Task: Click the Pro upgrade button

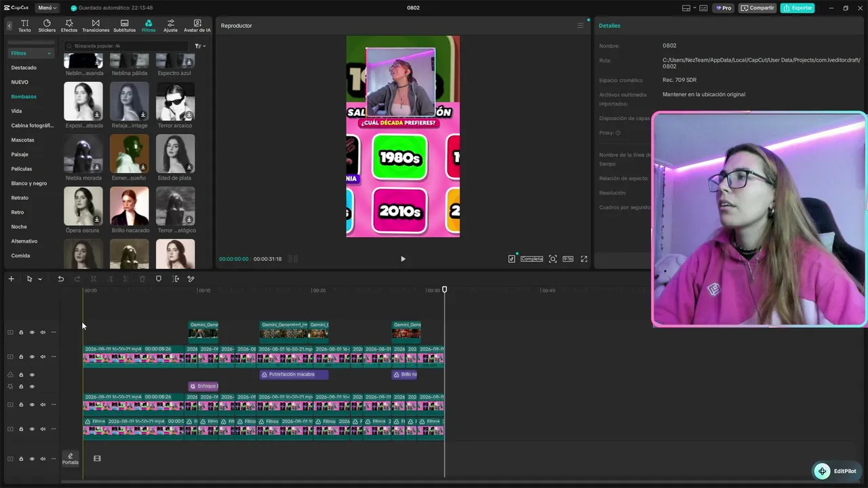Action: [x=724, y=8]
